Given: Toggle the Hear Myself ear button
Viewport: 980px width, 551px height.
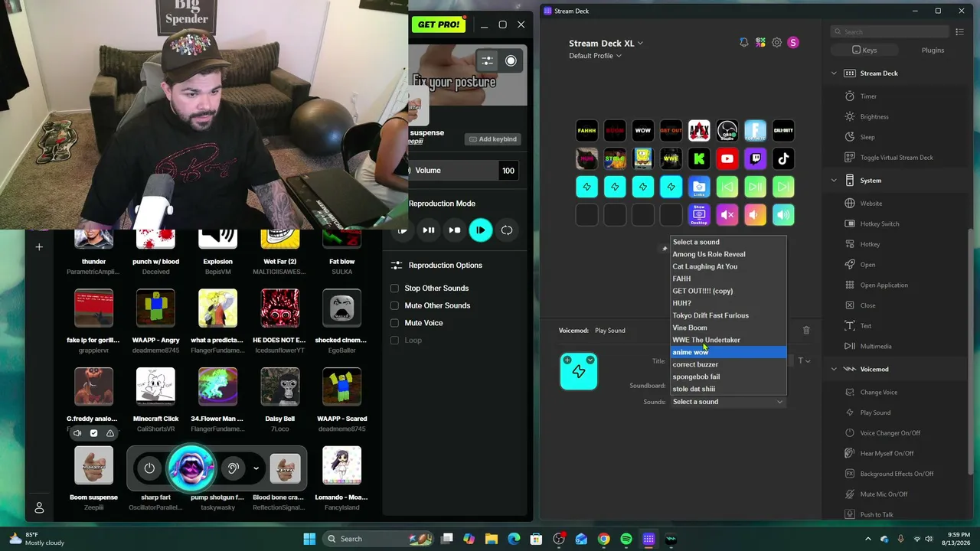Looking at the screenshot, I should [x=234, y=468].
